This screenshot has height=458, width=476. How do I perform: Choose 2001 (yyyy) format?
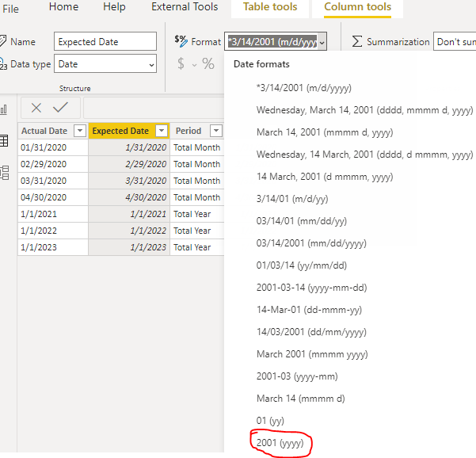280,442
